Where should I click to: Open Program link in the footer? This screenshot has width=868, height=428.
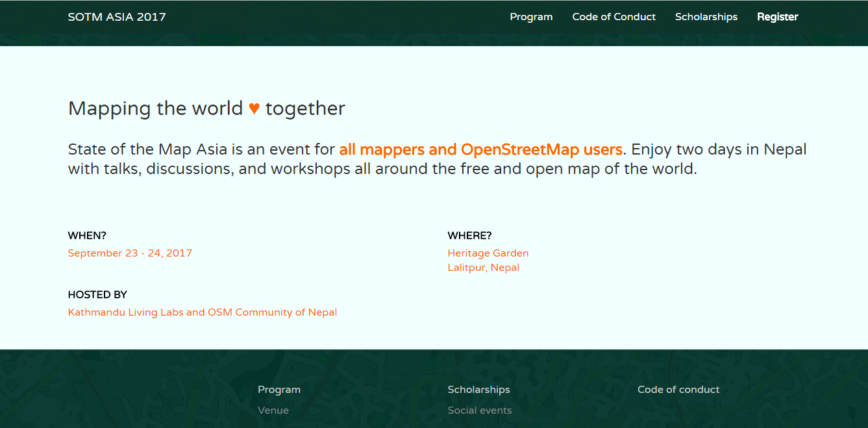[x=279, y=390]
